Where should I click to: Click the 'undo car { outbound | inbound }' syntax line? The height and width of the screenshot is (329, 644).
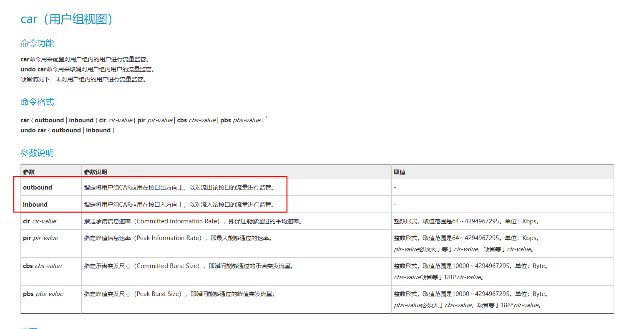[x=67, y=130]
